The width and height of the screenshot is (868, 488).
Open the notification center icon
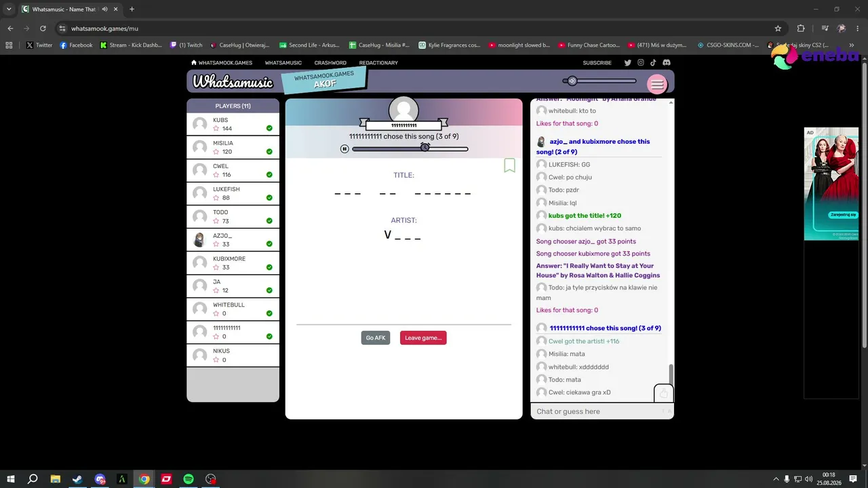[x=853, y=479]
